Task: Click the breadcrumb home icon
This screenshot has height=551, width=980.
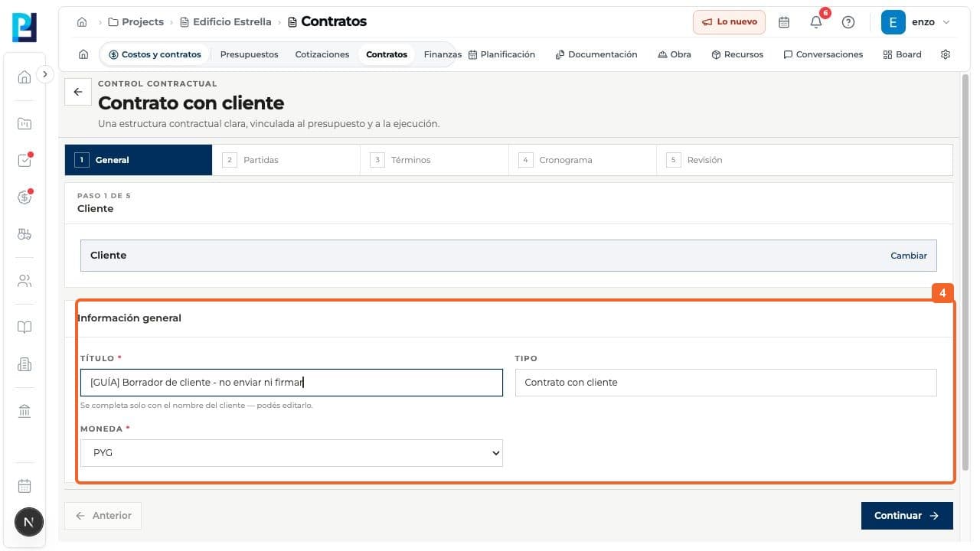Action: 82,22
